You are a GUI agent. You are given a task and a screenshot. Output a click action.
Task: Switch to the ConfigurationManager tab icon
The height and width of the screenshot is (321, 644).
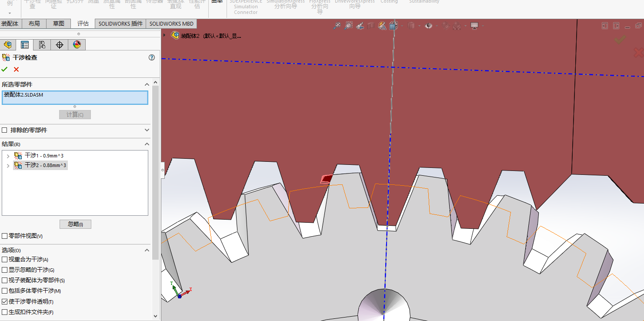42,45
